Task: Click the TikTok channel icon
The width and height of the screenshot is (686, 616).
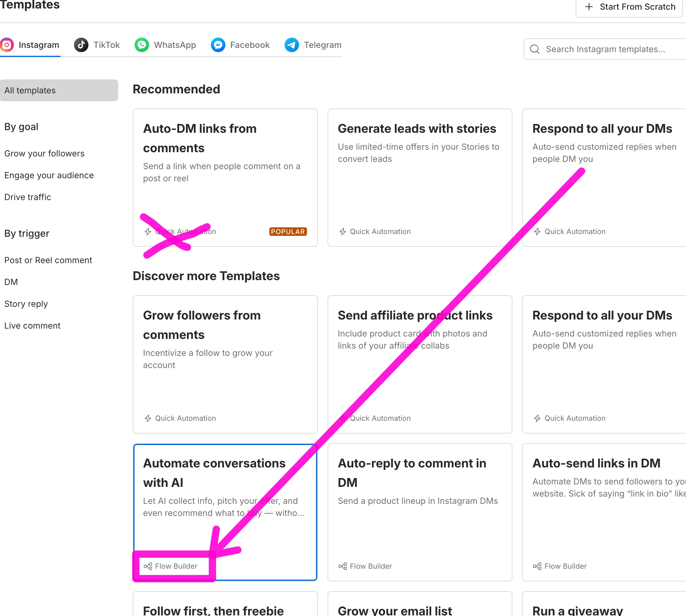Action: tap(81, 45)
